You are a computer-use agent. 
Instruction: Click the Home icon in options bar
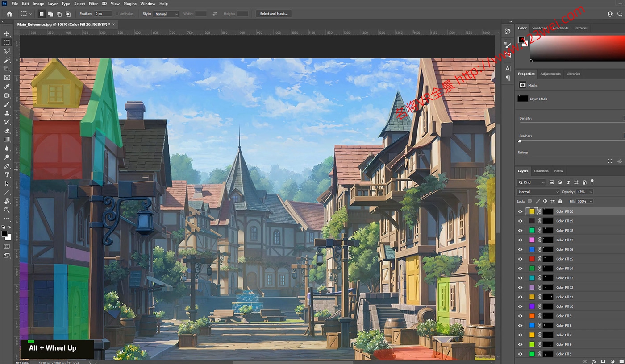[x=9, y=14]
